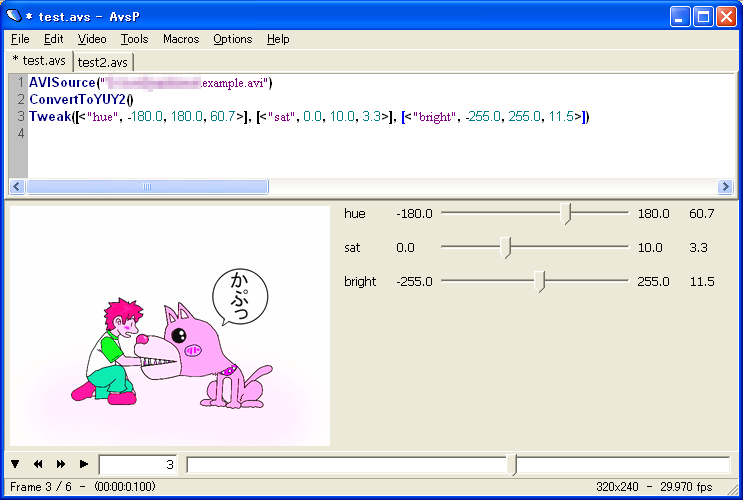
Task: Advance to the next frame
Action: (61, 464)
